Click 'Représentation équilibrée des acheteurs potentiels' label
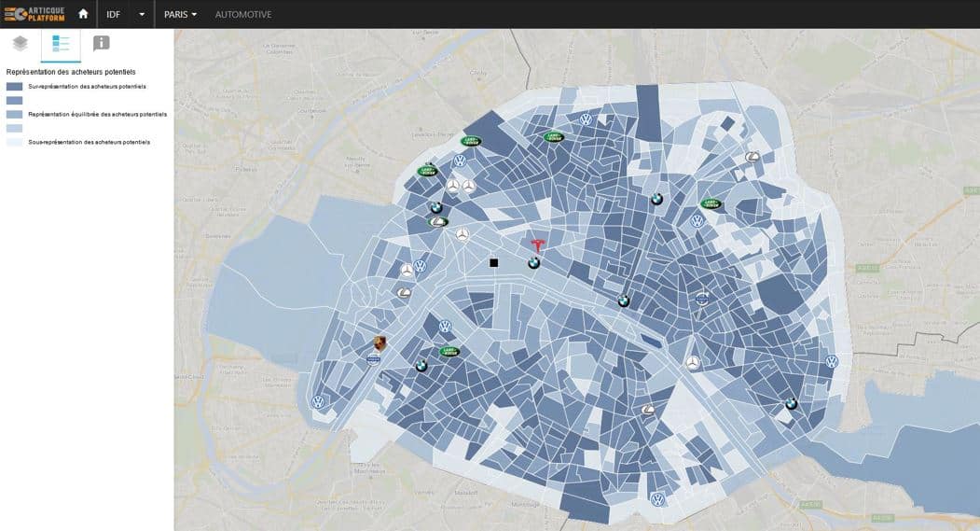980x531 pixels. pos(98,115)
